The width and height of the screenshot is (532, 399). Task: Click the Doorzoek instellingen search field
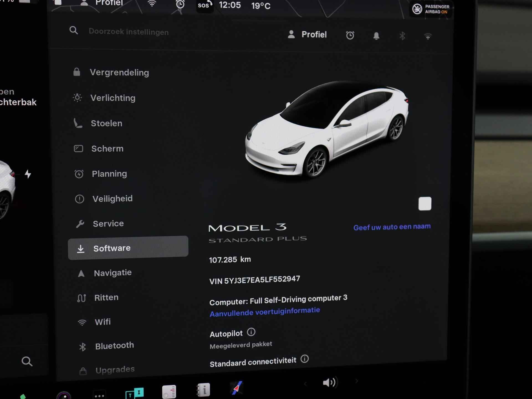(x=129, y=32)
